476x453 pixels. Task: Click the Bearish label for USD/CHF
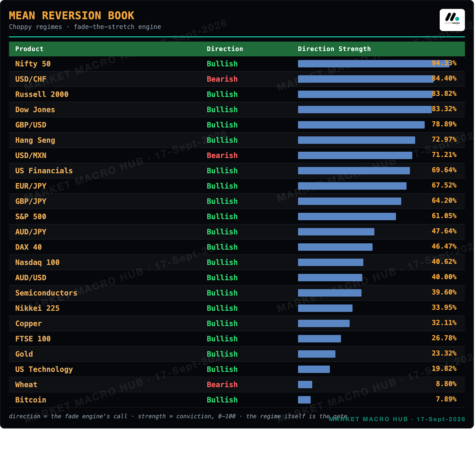[x=222, y=79]
